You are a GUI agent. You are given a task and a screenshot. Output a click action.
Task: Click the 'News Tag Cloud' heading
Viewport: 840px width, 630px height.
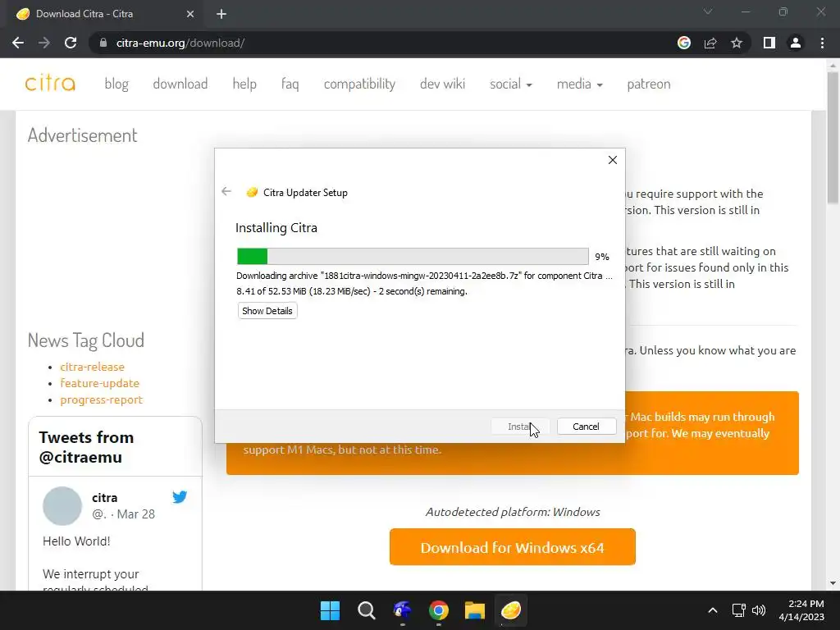pyautogui.click(x=85, y=340)
